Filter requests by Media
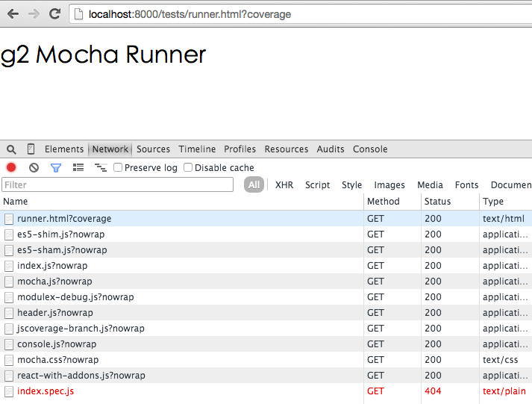 point(430,184)
